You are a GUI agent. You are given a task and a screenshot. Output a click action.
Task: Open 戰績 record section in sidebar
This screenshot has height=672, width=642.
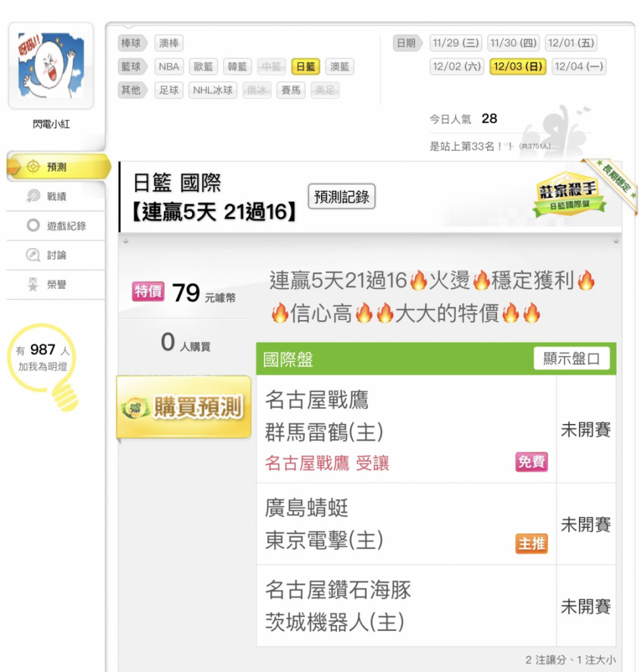pyautogui.click(x=56, y=196)
